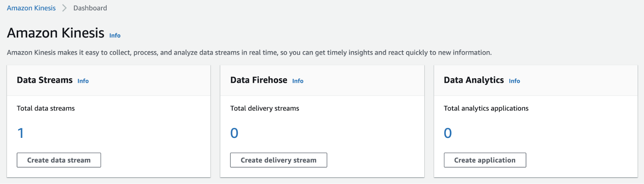644x184 pixels.
Task: Show Info for Data Firehose
Action: (x=298, y=81)
